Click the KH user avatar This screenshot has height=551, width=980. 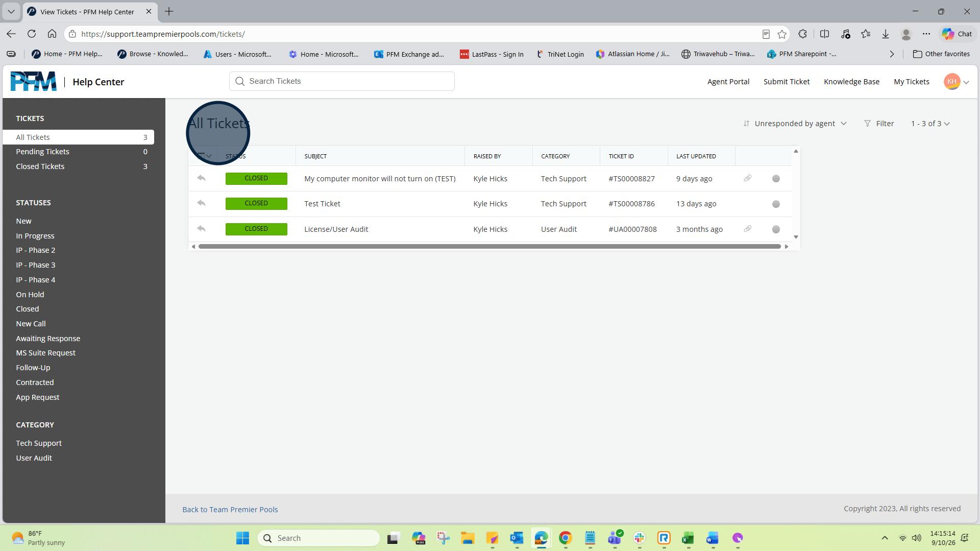click(x=952, y=82)
